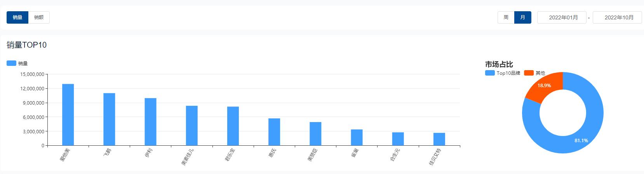Click the 伊利 sales bar
Image resolution: width=644 pixels, height=174 pixels.
[150, 122]
